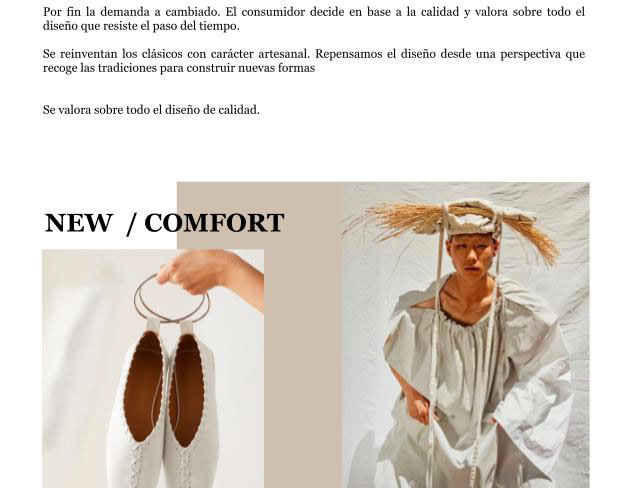
Task: Click the word "COMFORT" in the heading
Action: [x=214, y=223]
